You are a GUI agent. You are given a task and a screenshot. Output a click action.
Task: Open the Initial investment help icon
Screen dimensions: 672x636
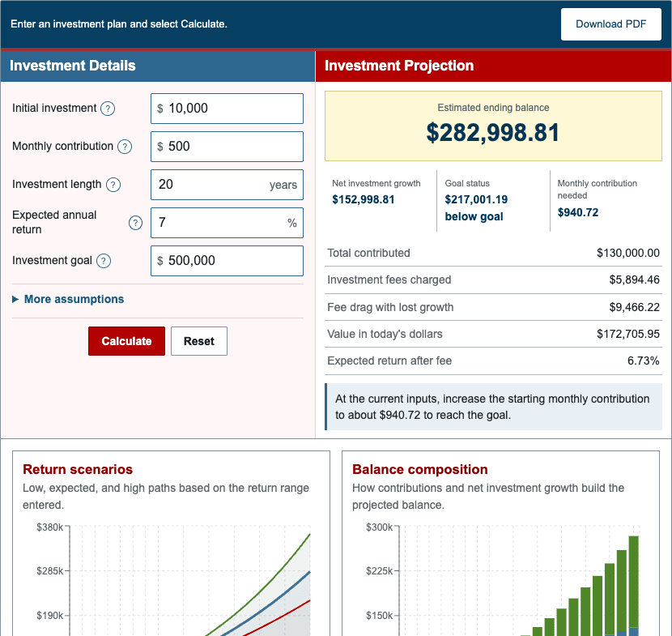(108, 109)
